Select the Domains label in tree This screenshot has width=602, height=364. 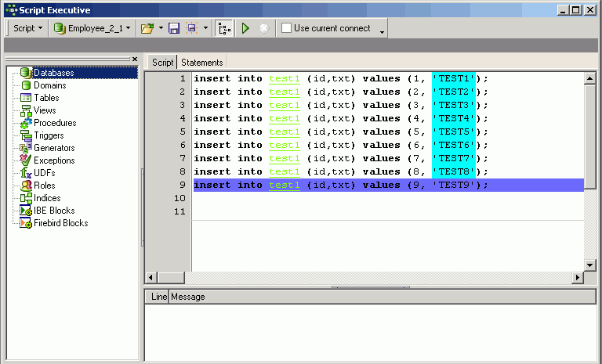[50, 85]
